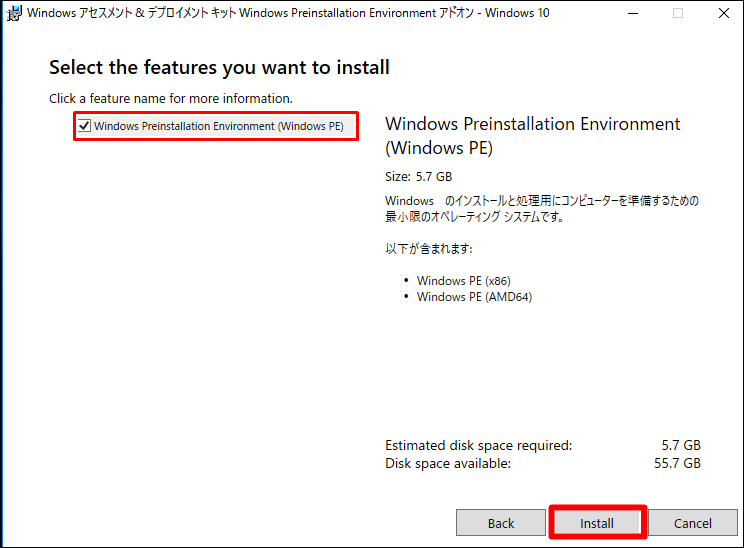Select the 'Windows PE (AMD64)' bullet item
Viewport: 744px width, 548px height.
474,297
